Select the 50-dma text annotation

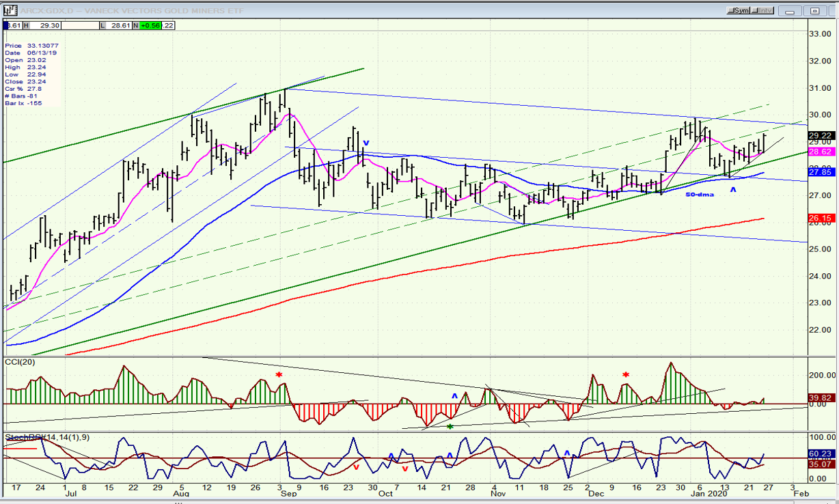700,195
